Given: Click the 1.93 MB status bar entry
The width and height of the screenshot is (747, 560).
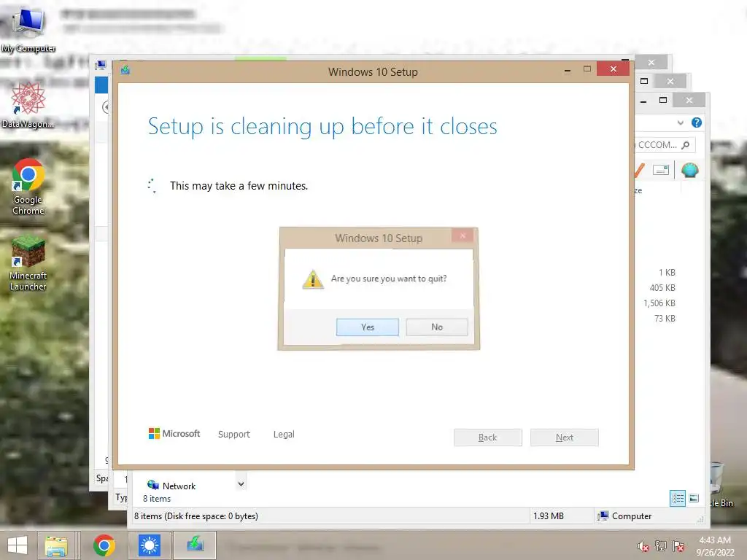Looking at the screenshot, I should tap(549, 516).
